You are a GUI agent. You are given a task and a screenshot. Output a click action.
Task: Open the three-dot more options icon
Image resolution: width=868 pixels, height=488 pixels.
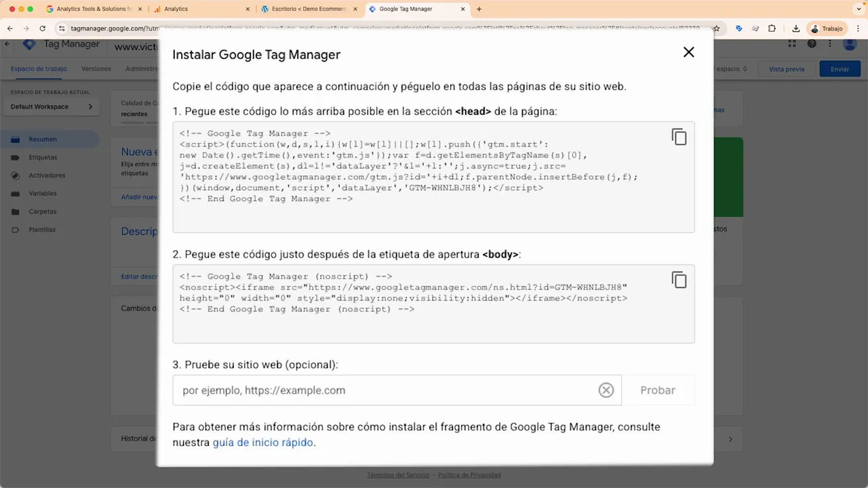click(830, 43)
